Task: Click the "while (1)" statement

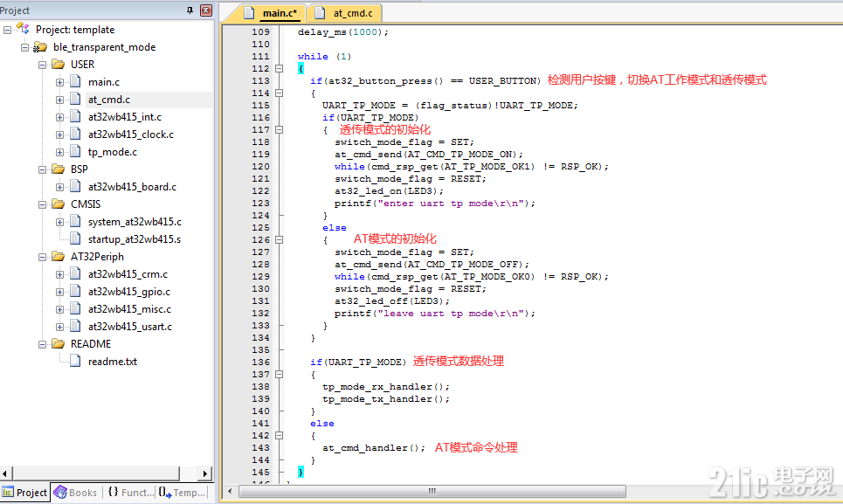Action: [324, 57]
